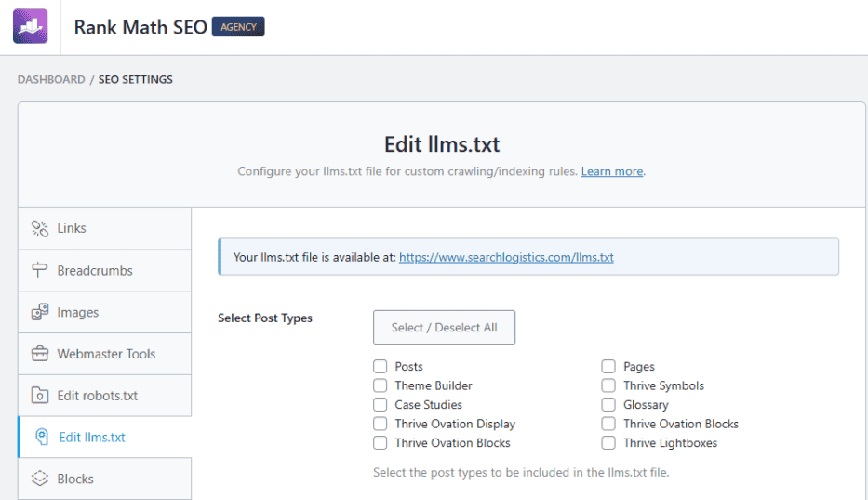Select the Edit llms.txt tab
This screenshot has height=500, width=868.
coord(104,437)
